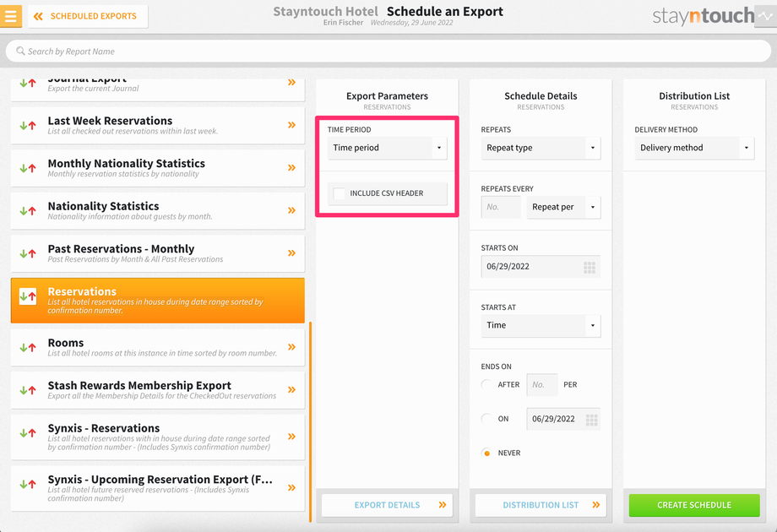
Task: Click export arrows icon for Past Reservations - Monthly
Action: (x=28, y=253)
